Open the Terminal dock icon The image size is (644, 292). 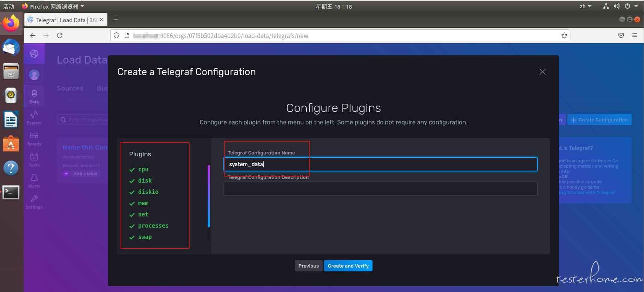(x=11, y=192)
